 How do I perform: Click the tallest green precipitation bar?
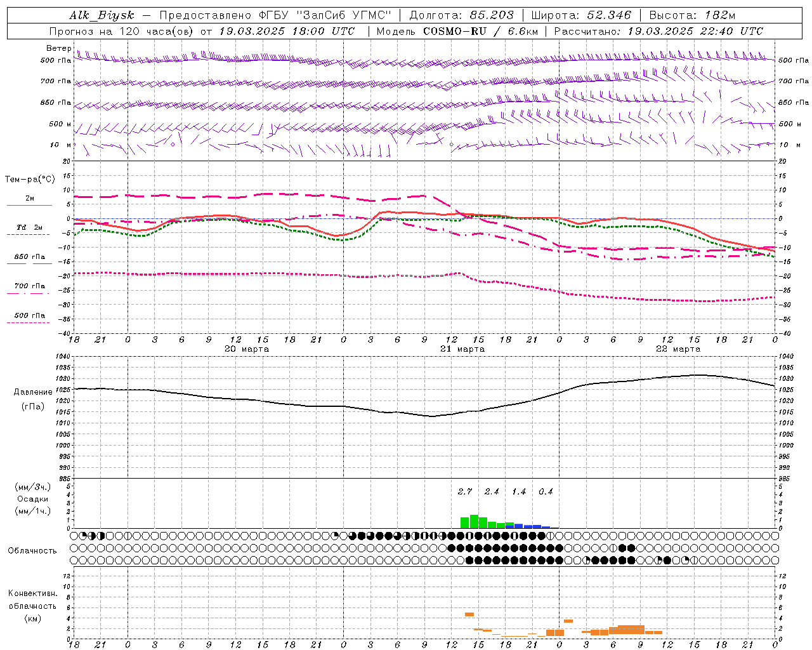[x=474, y=521]
